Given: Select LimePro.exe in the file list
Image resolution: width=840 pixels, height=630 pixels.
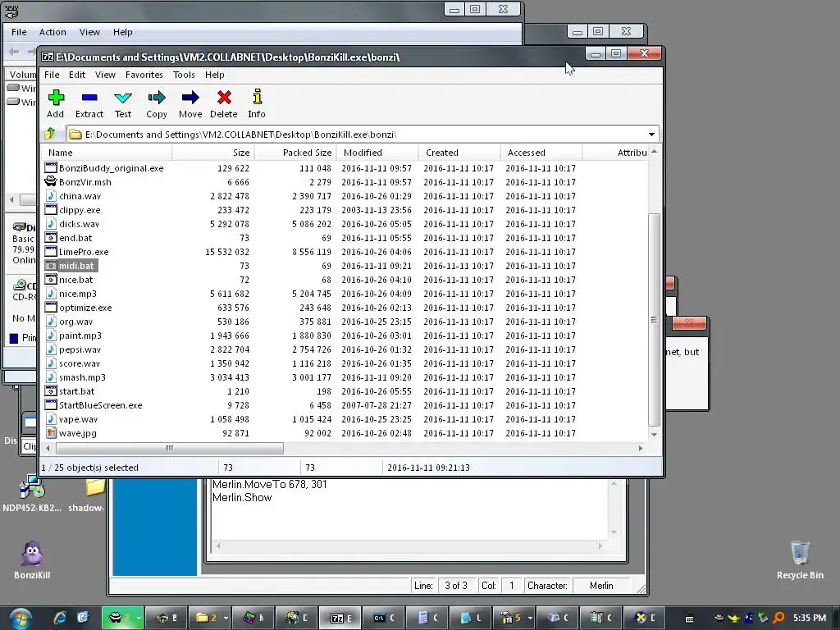Looking at the screenshot, I should pos(84,252).
